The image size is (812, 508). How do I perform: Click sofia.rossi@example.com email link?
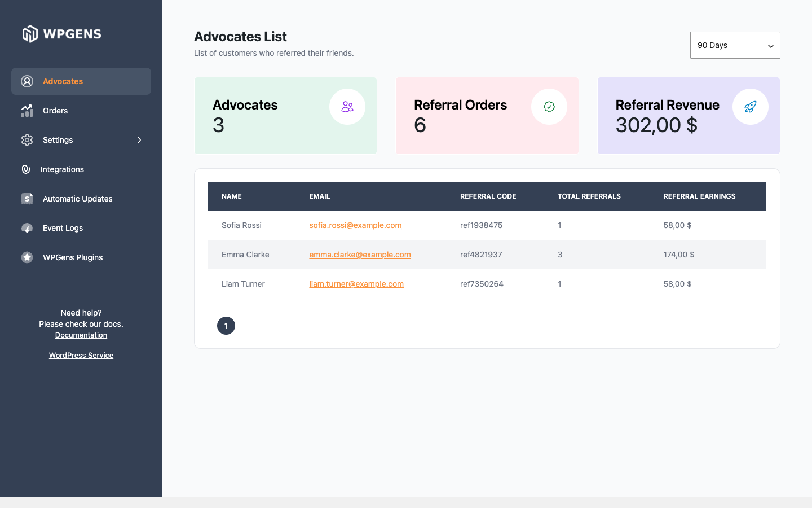(x=355, y=225)
